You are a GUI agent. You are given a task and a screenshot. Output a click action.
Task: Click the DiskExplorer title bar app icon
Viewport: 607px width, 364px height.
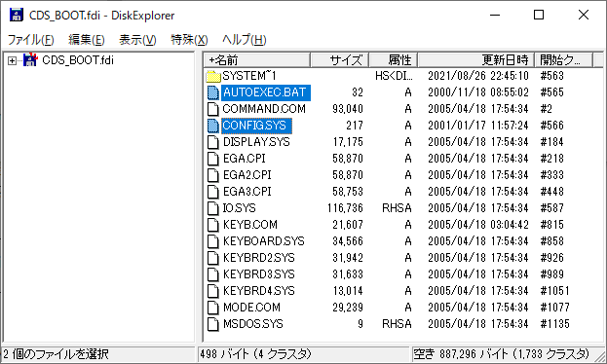17,16
